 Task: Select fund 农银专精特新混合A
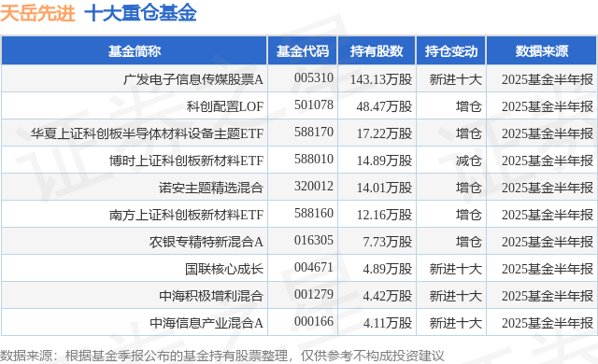point(206,242)
